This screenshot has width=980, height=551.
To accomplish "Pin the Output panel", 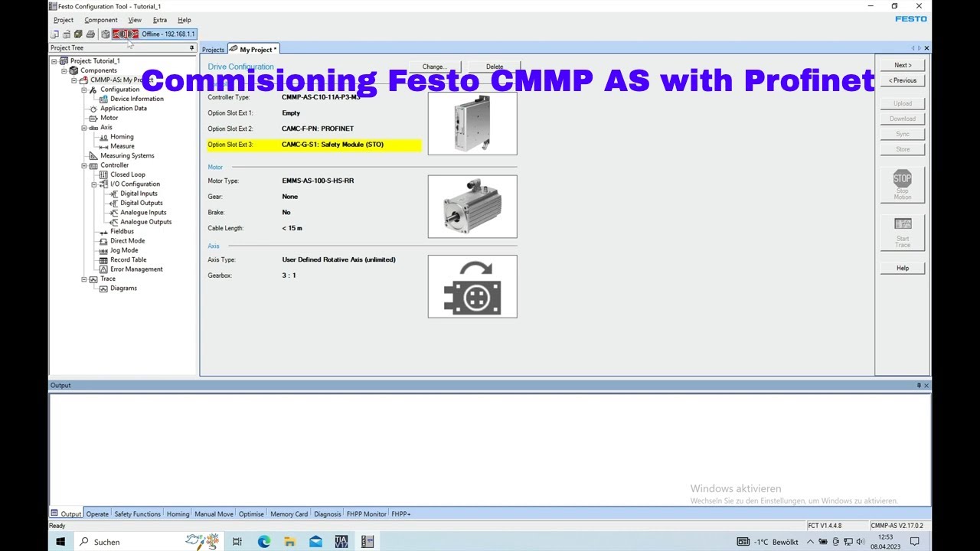I will pos(919,386).
